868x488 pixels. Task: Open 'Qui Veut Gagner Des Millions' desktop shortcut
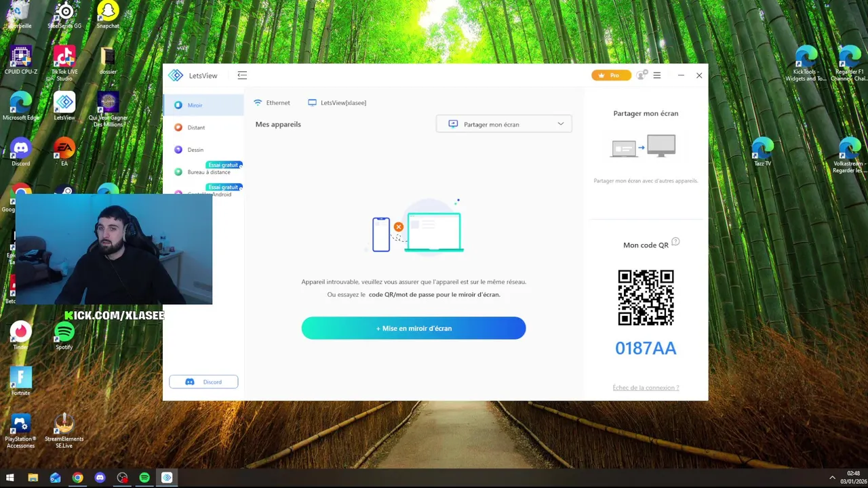108,110
